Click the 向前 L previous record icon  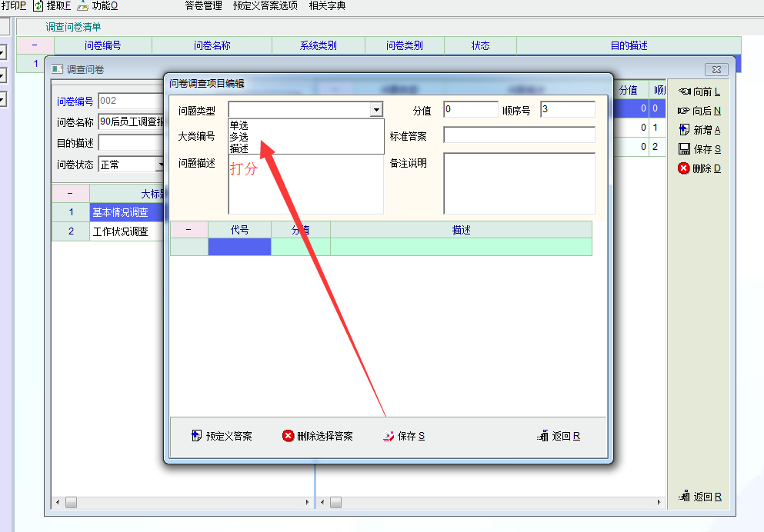pyautogui.click(x=684, y=91)
